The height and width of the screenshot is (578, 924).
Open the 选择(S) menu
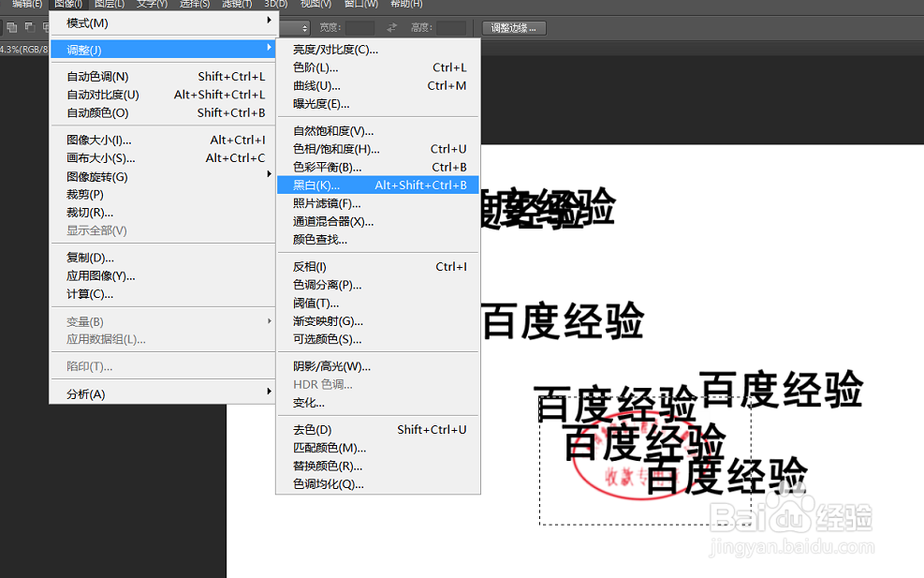tap(195, 4)
